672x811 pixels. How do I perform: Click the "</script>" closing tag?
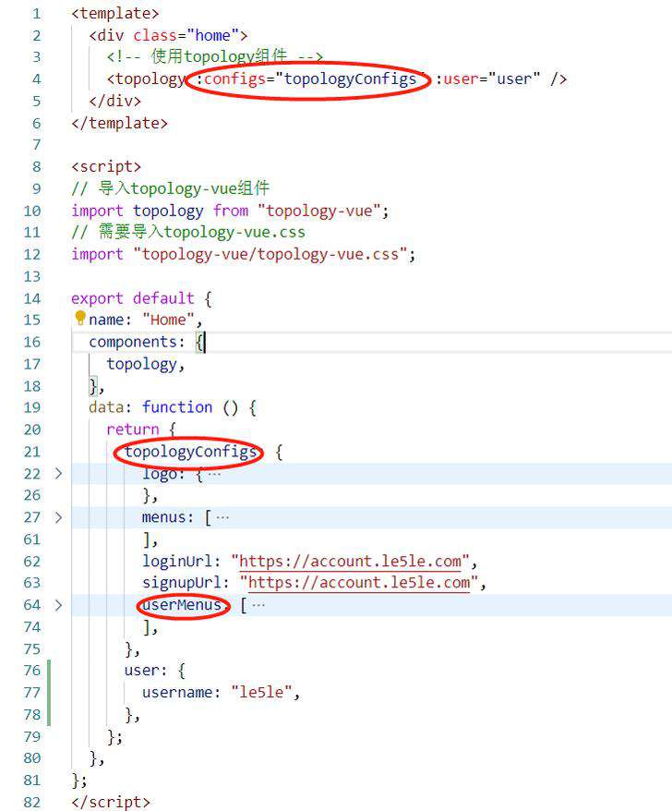[x=111, y=802]
